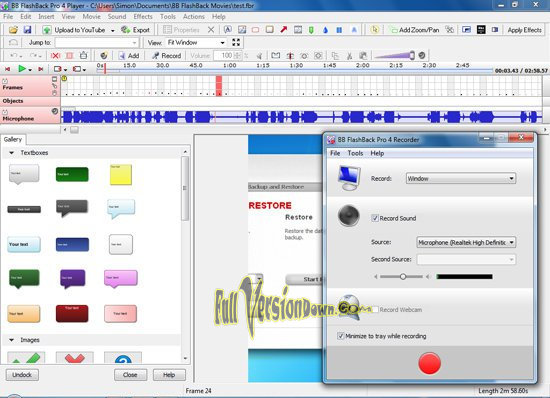Select the dark red textbox thumbnail
This screenshot has height=398, width=550.
coord(72,313)
